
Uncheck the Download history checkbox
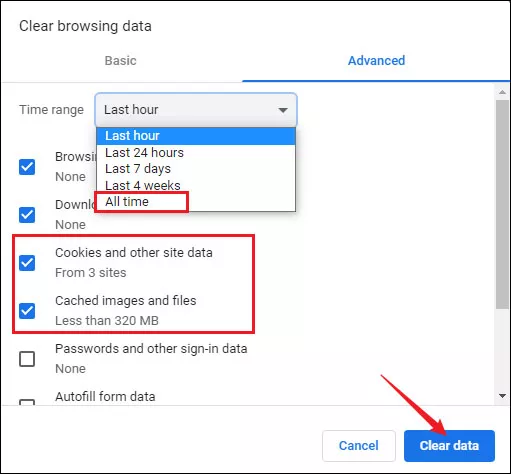pos(27,215)
